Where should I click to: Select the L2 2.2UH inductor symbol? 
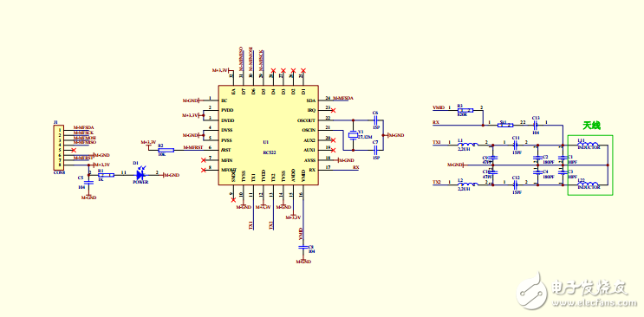coord(468,184)
